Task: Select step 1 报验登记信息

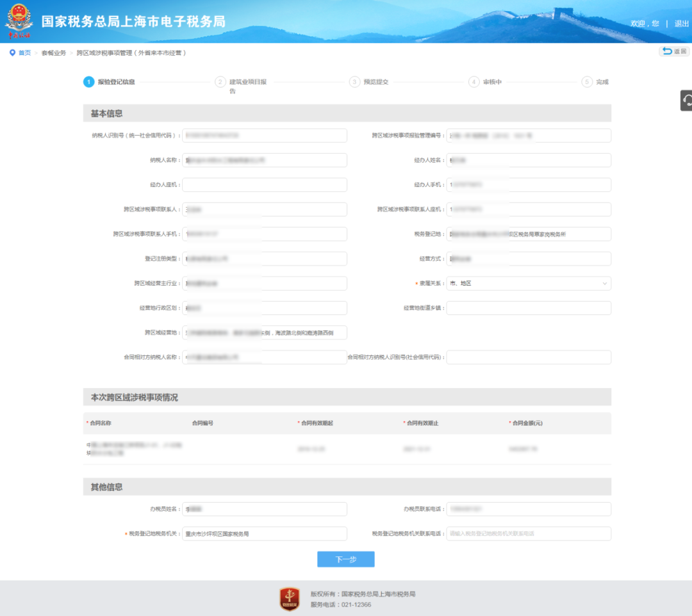Action: 110,81
